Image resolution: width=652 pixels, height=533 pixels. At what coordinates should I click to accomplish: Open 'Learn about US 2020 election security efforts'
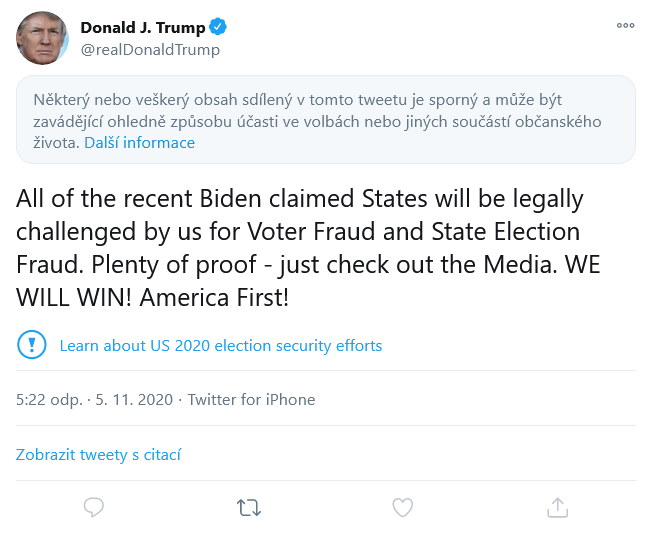click(x=221, y=346)
